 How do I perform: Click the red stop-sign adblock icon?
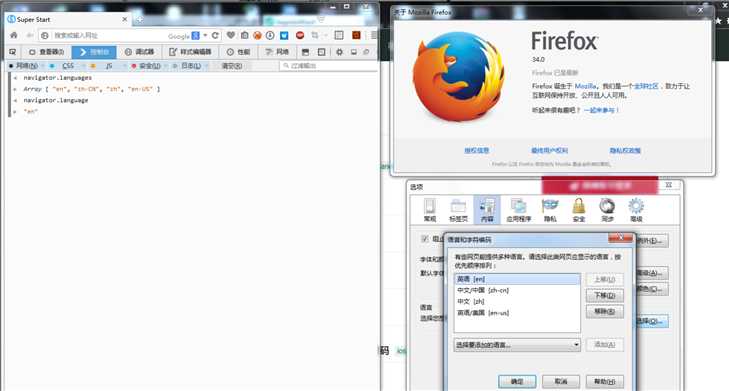pos(300,35)
